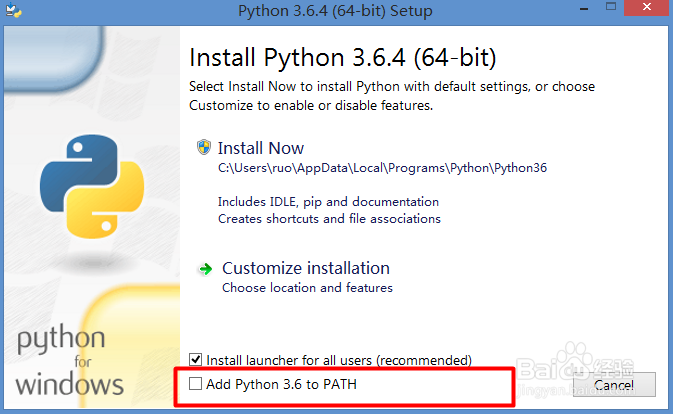Click the 'Choose location and features' description
Screen dimensions: 673x414
[x=307, y=288]
